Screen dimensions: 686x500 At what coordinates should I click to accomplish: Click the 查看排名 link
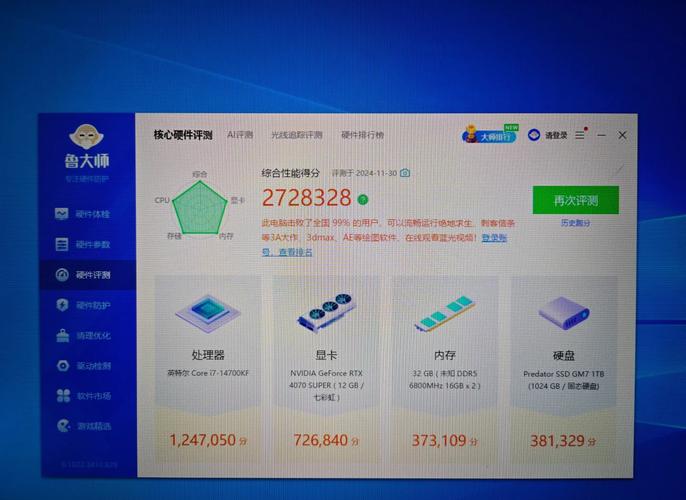click(295, 252)
